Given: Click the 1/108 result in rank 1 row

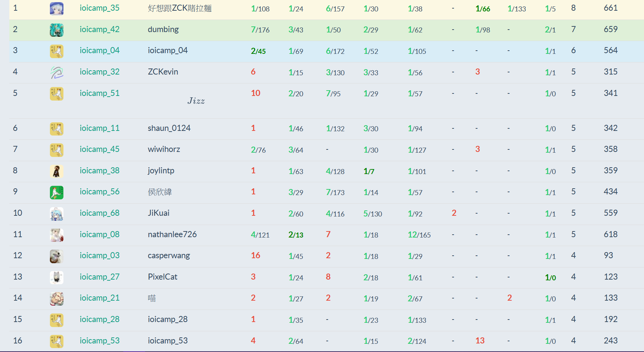Looking at the screenshot, I should (260, 9).
